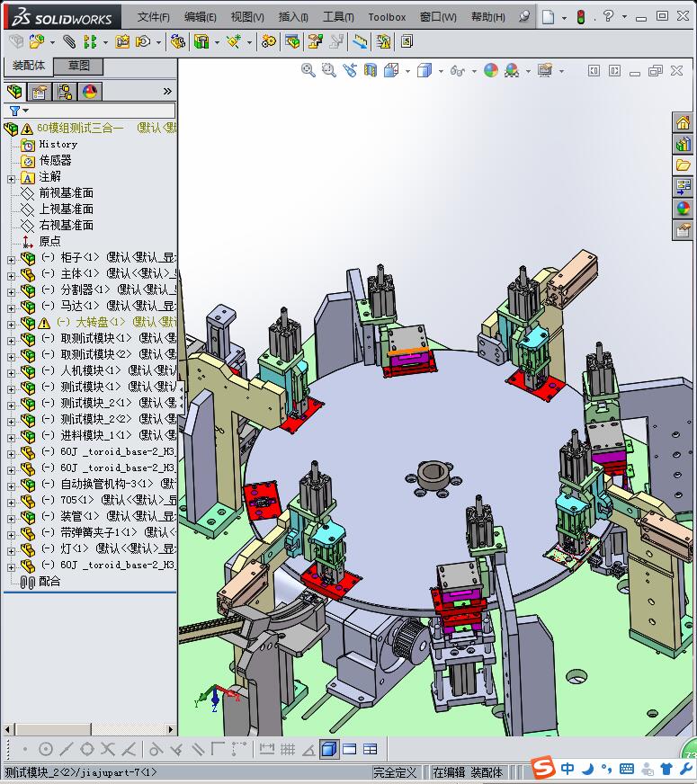Toggle the shaded cube display button in bottom toolbar
The height and width of the screenshot is (784, 697).
tap(329, 749)
